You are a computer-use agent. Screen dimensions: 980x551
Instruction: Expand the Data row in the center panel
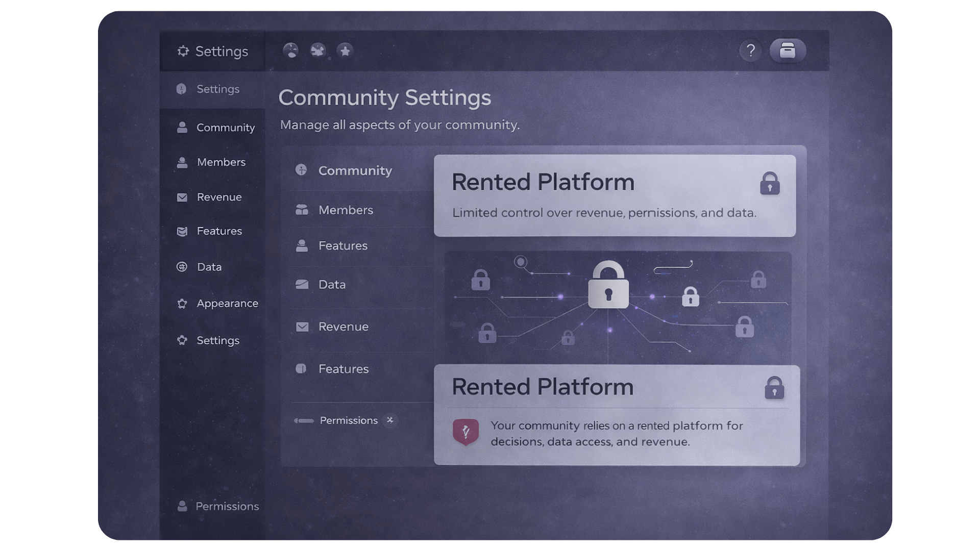coord(332,284)
